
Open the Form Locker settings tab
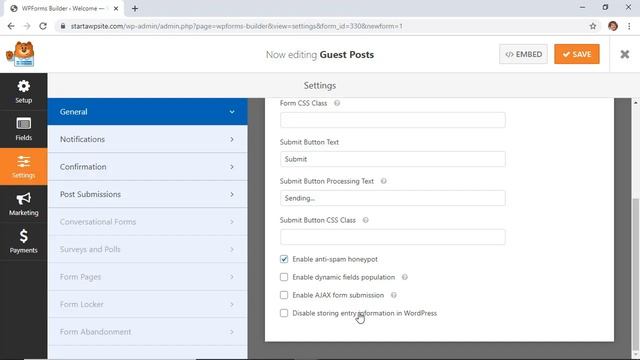[x=147, y=304]
